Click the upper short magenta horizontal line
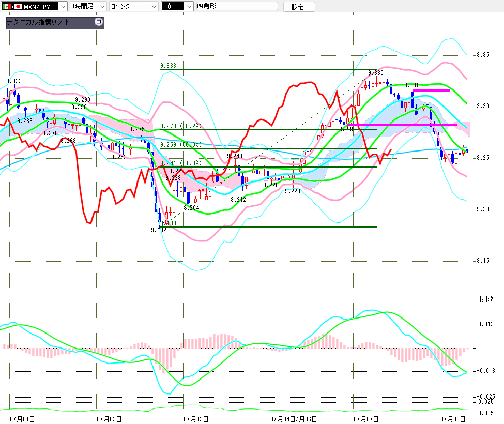Screen dimensions: 504x424 click(431, 90)
